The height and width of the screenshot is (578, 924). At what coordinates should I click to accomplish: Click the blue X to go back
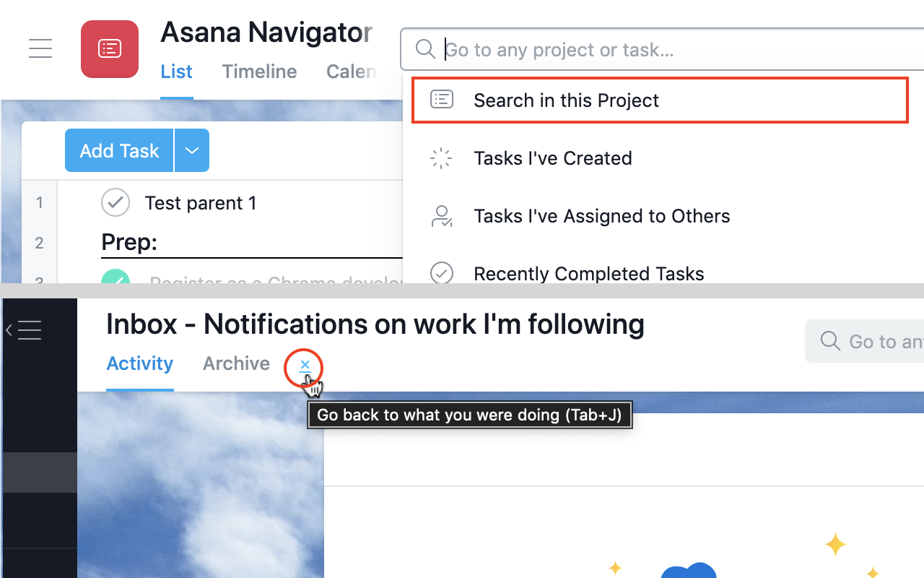(x=305, y=366)
